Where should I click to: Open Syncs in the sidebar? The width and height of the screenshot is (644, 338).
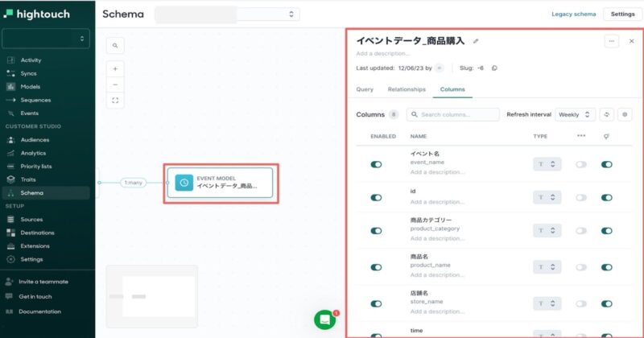(28, 73)
